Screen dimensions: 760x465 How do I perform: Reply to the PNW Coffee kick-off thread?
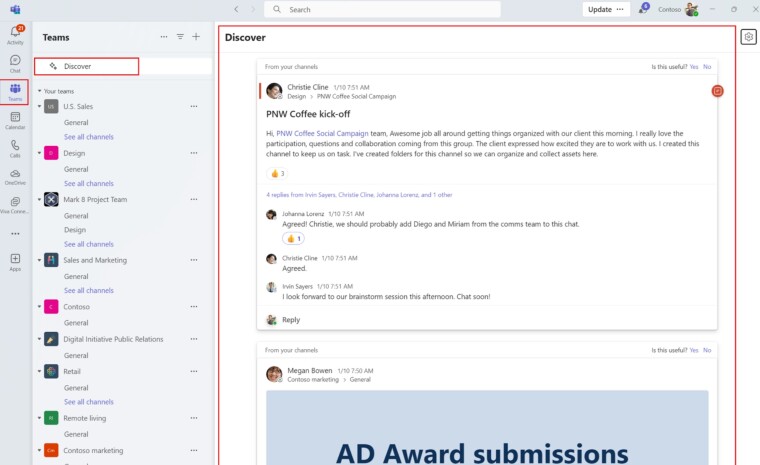[x=291, y=320]
